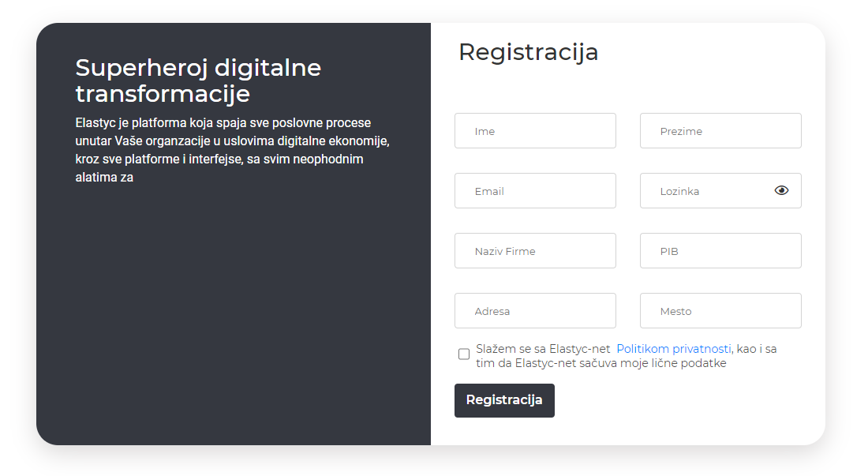Click the 'kao i sa' text after privacy link
868x476 pixels.
click(757, 349)
